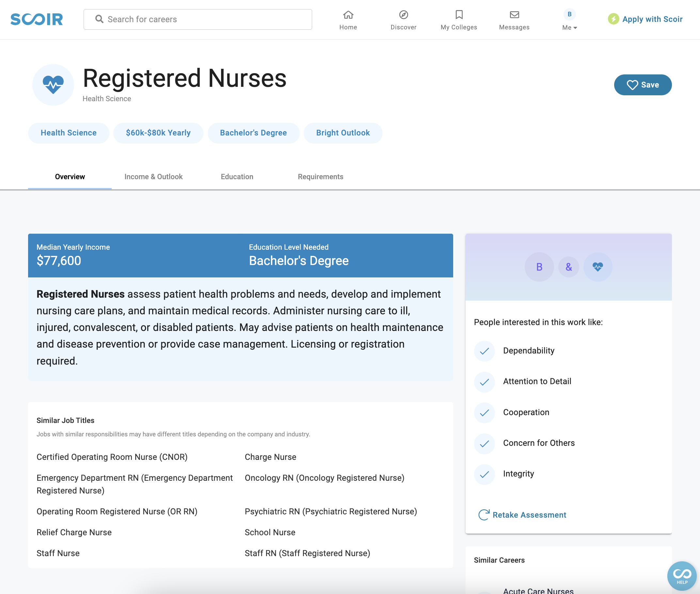Click the Health Science tag chip

68,133
